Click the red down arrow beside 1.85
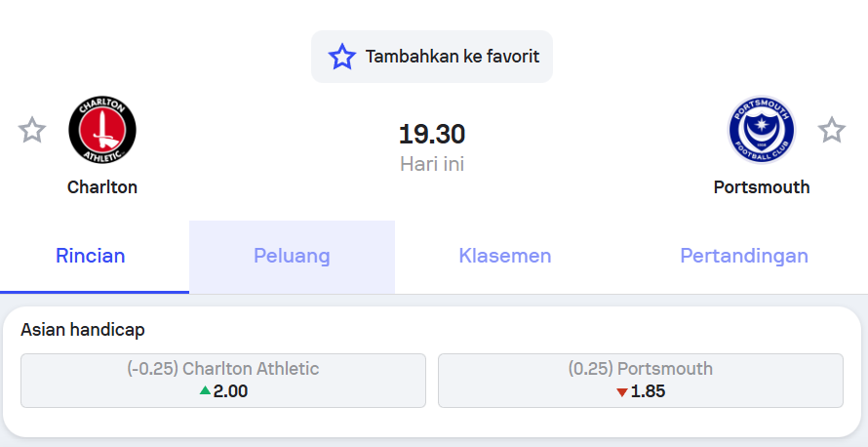This screenshot has height=447, width=868. [621, 392]
